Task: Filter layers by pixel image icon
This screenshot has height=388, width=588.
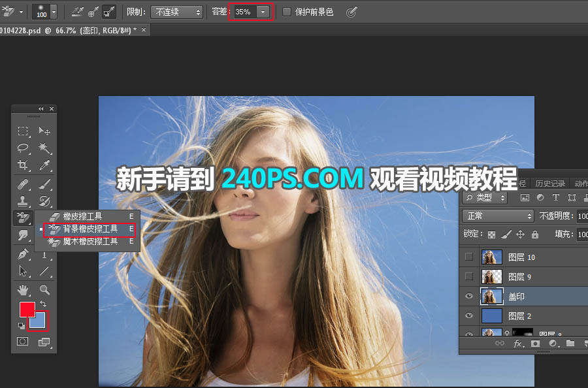Action: point(525,197)
